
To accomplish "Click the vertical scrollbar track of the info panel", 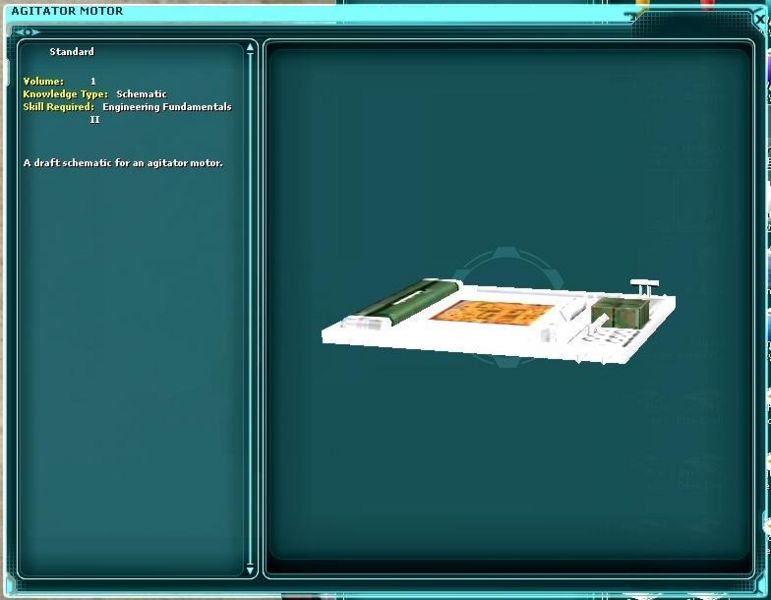I will [250, 300].
